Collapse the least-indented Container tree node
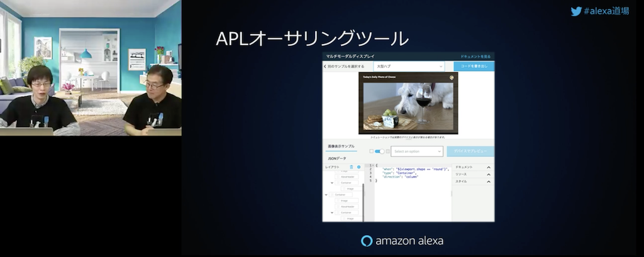This screenshot has height=257, width=644. pos(326,195)
